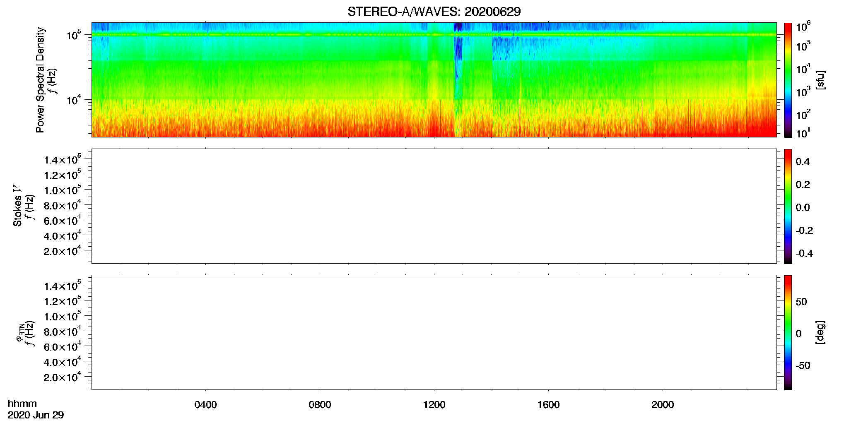Click the Stokes V axis title
Image resolution: width=868 pixels, height=447 pixels.
(17, 206)
